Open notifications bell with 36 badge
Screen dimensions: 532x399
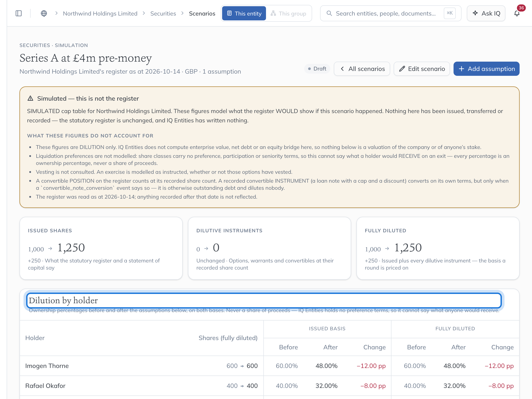coord(517,14)
